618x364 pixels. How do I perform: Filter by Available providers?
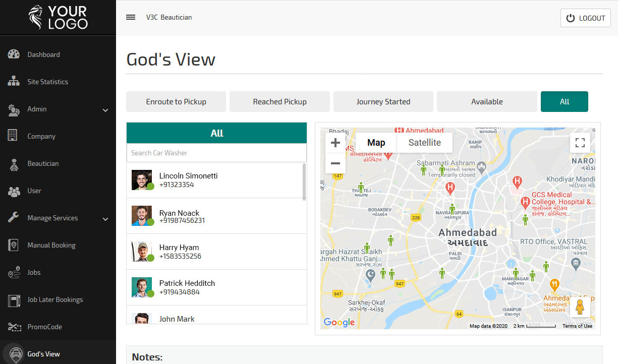(x=487, y=101)
